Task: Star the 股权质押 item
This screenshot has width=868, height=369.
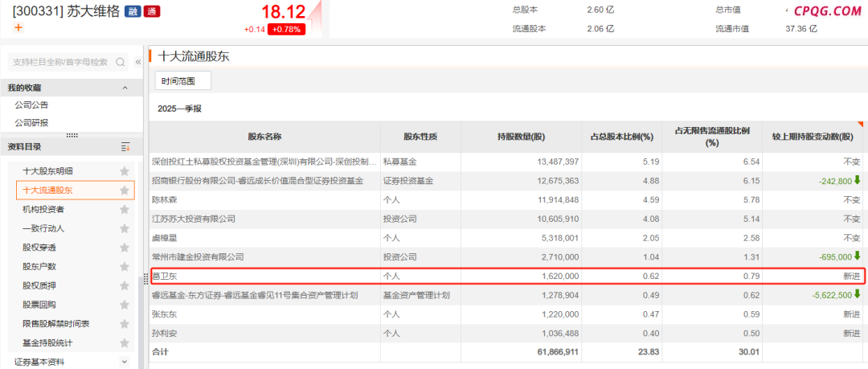Action: (125, 286)
